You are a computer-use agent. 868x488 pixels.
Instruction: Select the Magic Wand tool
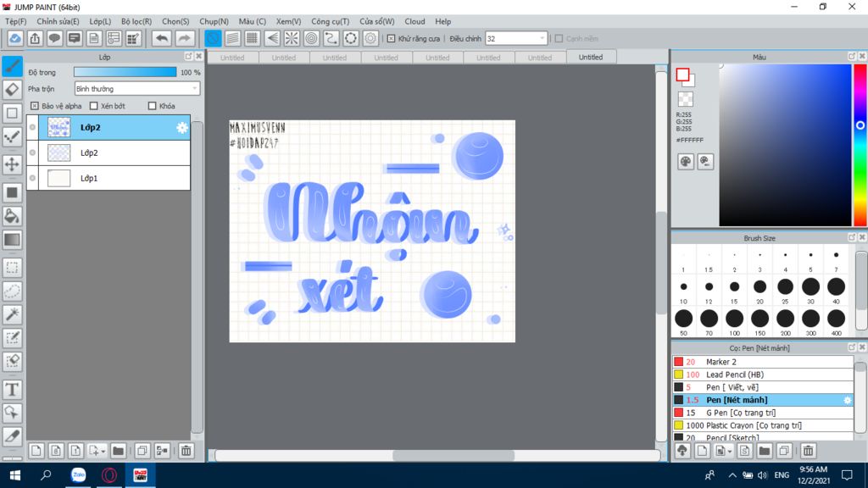pyautogui.click(x=12, y=314)
